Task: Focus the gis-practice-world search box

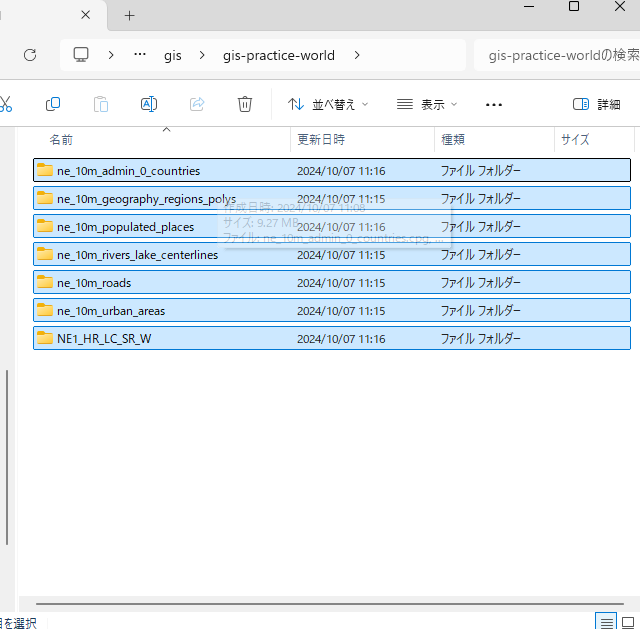Action: [x=557, y=55]
